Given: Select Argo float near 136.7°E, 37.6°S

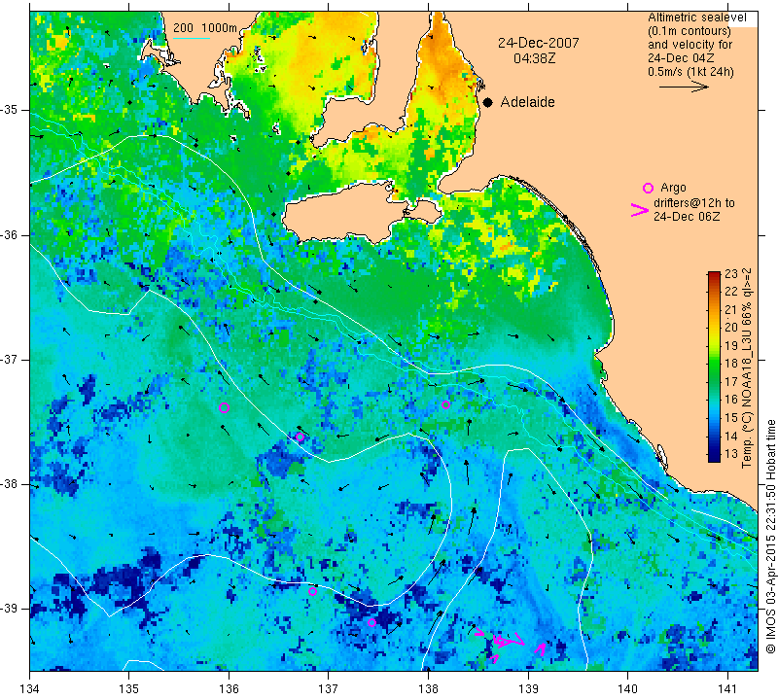Looking at the screenshot, I should coord(300,437).
